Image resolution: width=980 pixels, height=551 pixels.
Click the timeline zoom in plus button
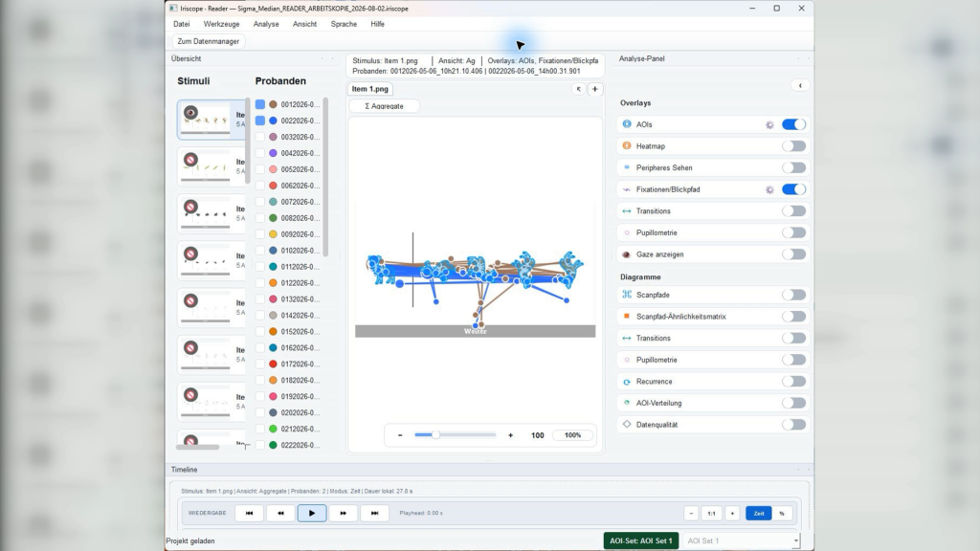point(732,514)
